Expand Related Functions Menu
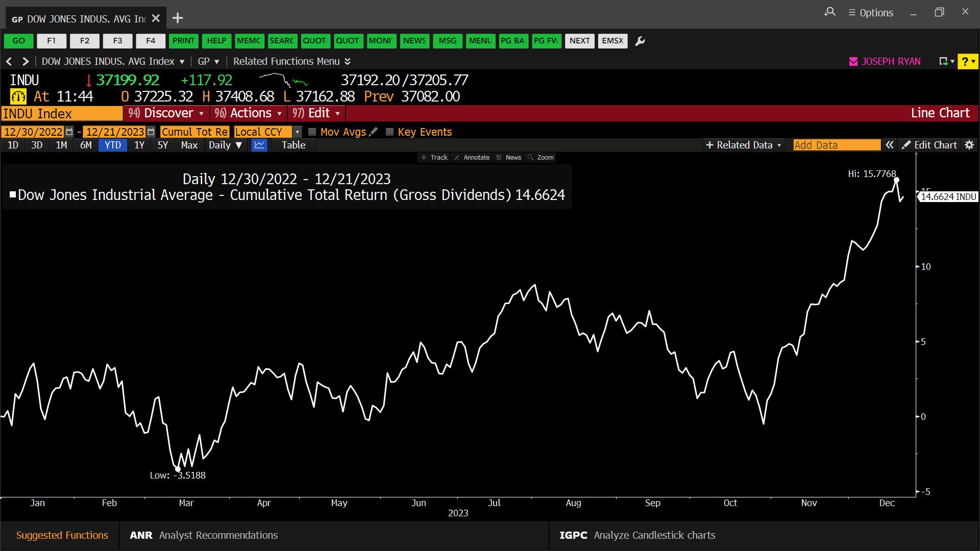 291,62
